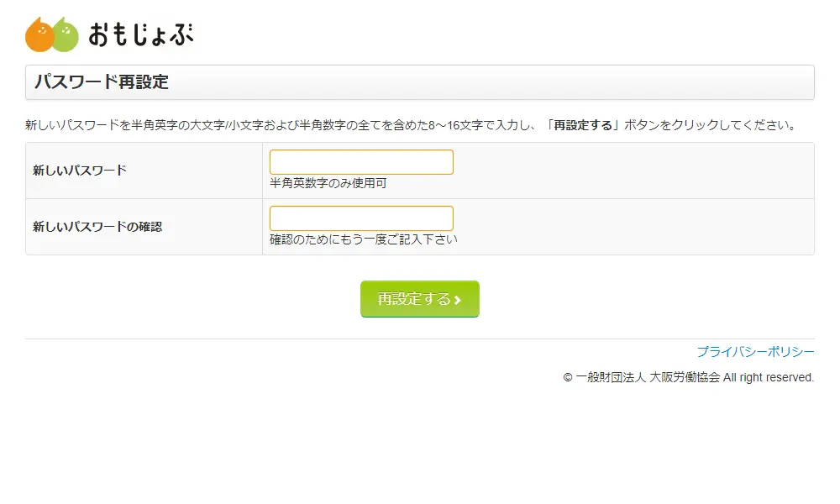The width and height of the screenshot is (840, 504).
Task: Click the 確認のためにもう一度ご記入下さい hint text
Action: pyautogui.click(x=364, y=239)
